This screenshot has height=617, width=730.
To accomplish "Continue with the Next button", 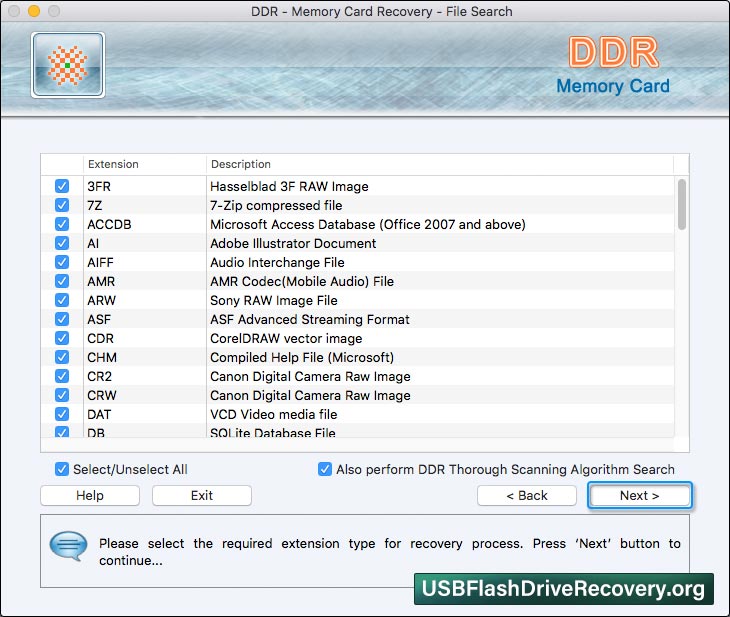I will (640, 495).
